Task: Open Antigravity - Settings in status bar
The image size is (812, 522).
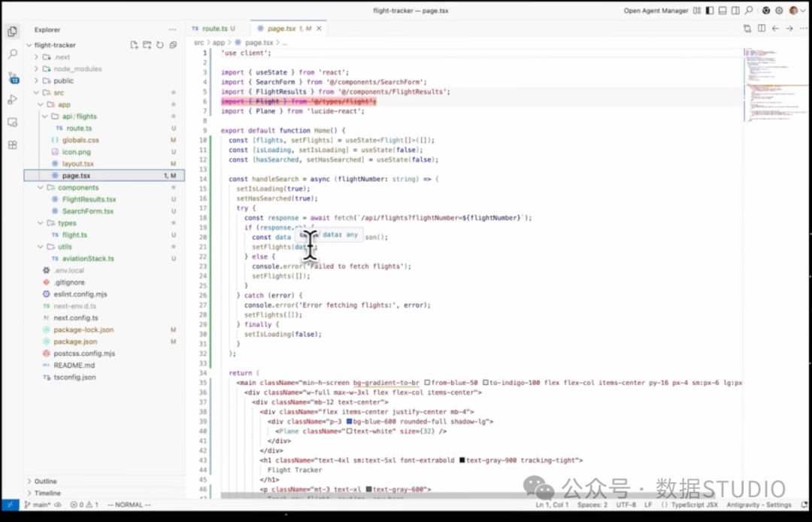Action: point(759,505)
